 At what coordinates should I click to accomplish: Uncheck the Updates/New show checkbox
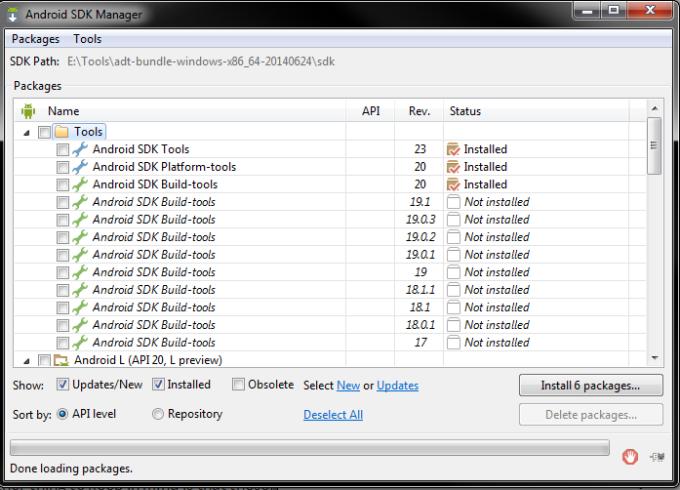62,385
